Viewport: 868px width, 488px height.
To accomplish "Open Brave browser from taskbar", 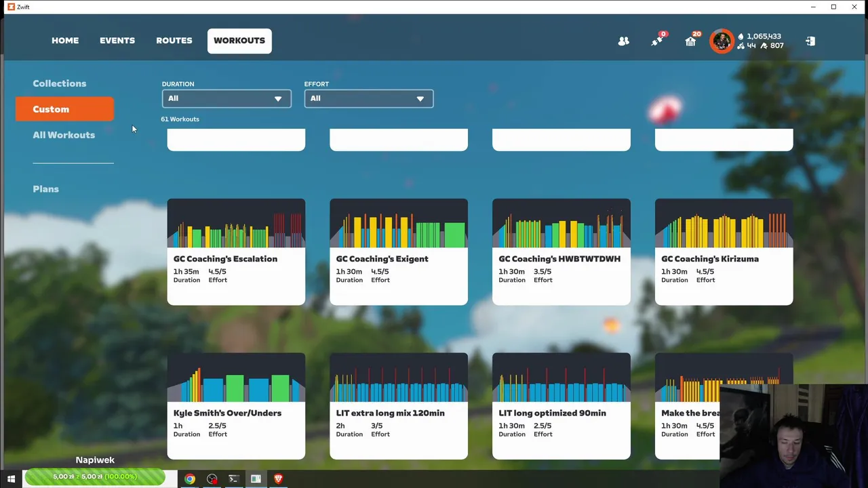I will coord(278,479).
